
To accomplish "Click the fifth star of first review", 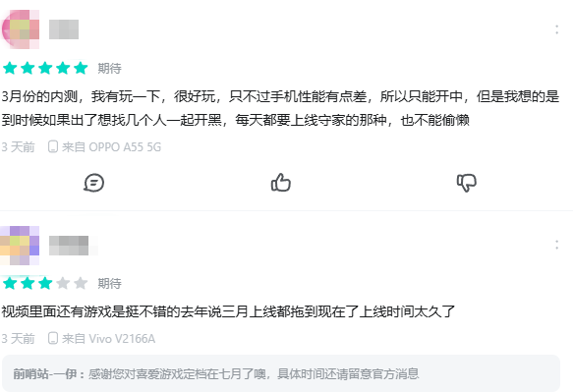I will coord(81,68).
